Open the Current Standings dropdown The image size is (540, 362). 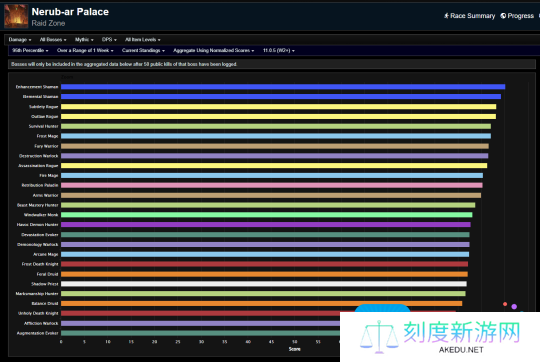[x=143, y=50]
